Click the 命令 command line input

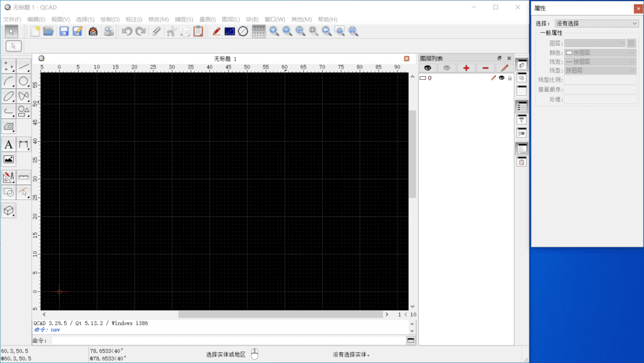229,340
